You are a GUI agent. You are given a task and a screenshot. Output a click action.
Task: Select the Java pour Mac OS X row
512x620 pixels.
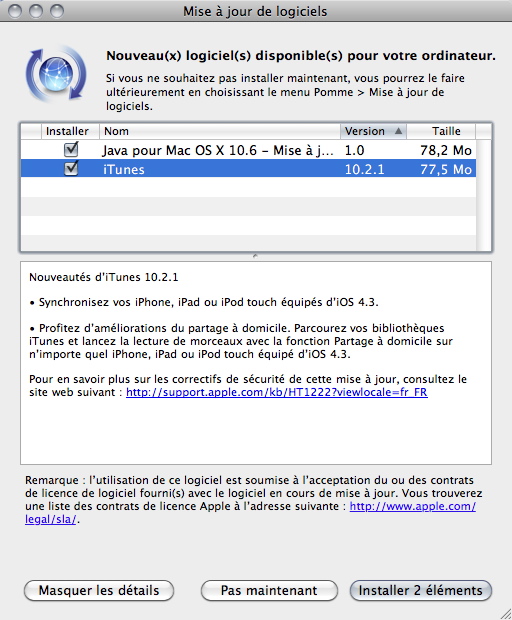tap(248, 150)
